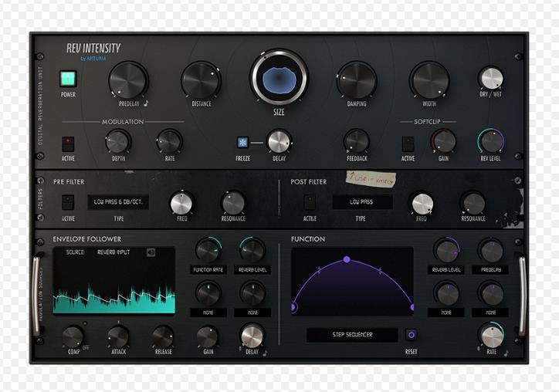
Task: Toggle the Comp OFF indicator LED
Action: point(85,323)
